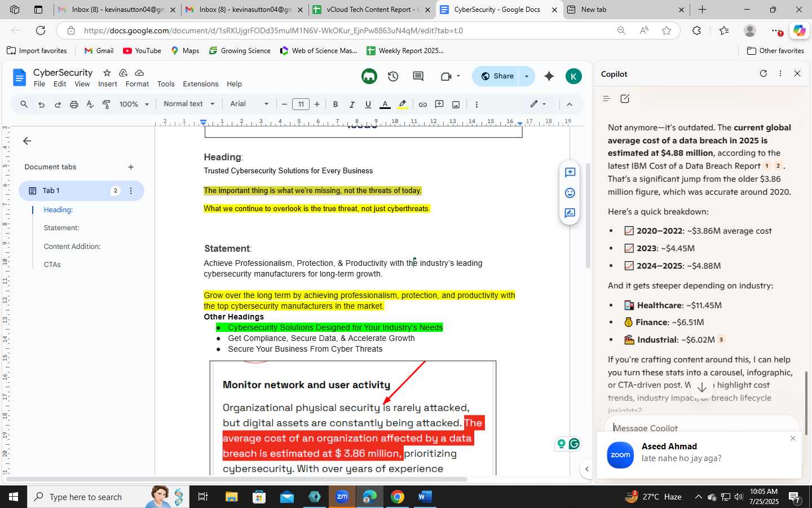This screenshot has height=508, width=812.
Task: Increase the font size
Action: point(317,104)
